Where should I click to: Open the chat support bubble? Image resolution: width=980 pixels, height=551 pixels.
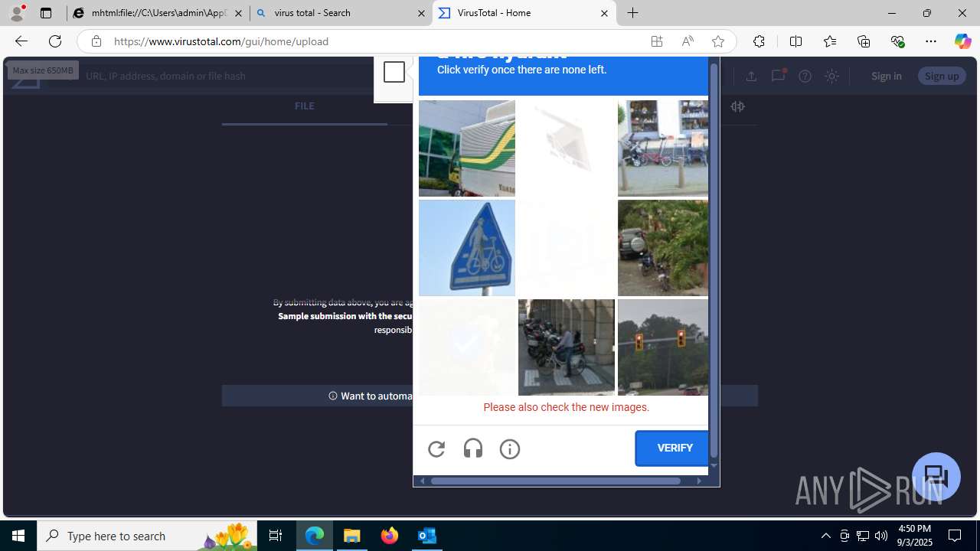[936, 477]
